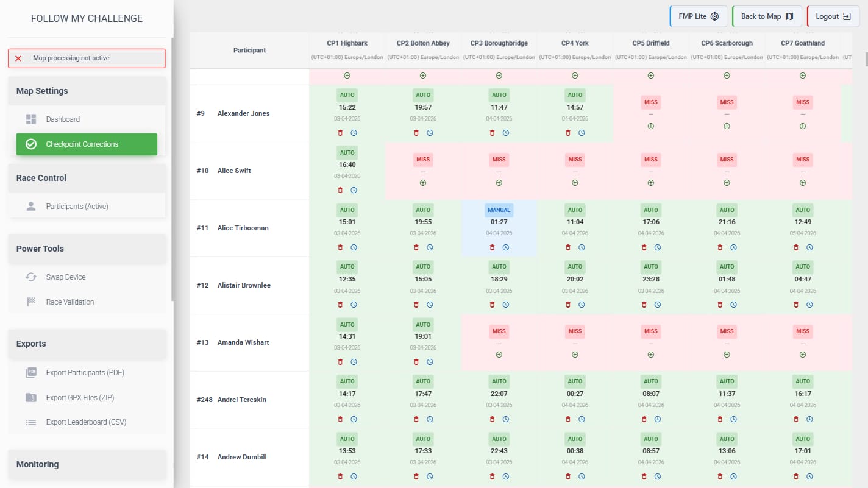
Task: Dismiss the Map processing not active alert
Action: (18, 58)
